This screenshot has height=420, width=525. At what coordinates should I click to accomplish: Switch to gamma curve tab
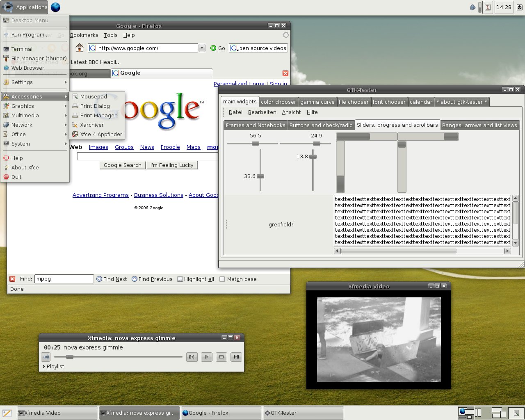317,102
